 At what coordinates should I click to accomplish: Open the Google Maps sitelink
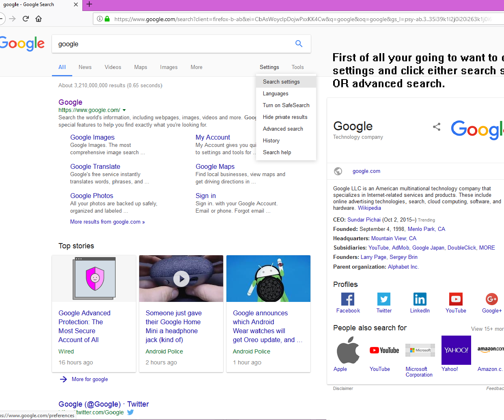215,166
